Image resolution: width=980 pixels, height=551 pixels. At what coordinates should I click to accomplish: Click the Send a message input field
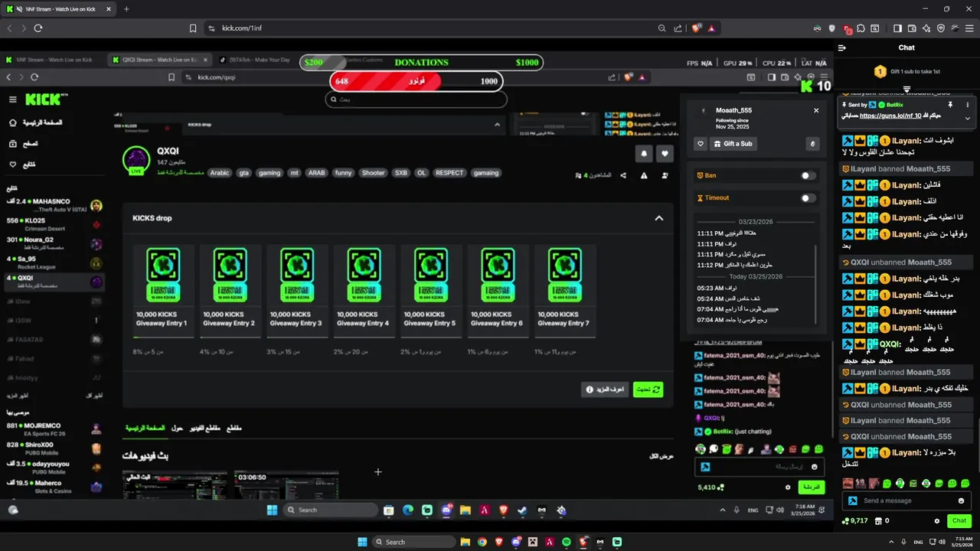click(x=907, y=500)
